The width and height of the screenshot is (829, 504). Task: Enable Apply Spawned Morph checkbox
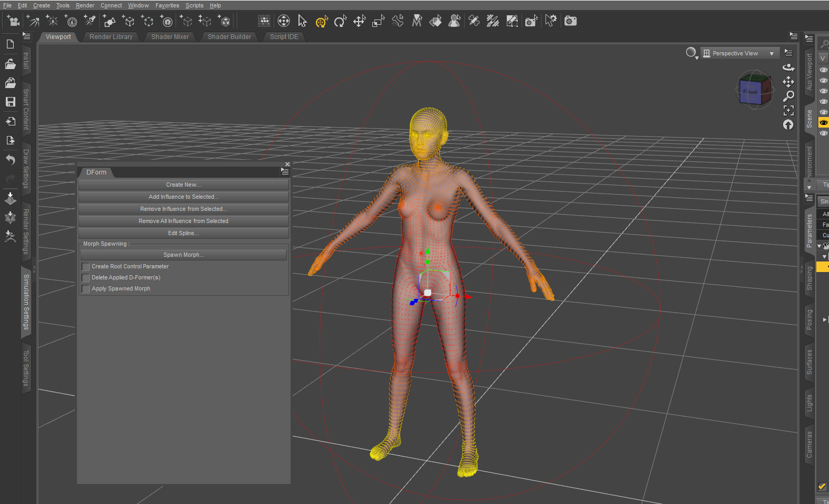(85, 289)
